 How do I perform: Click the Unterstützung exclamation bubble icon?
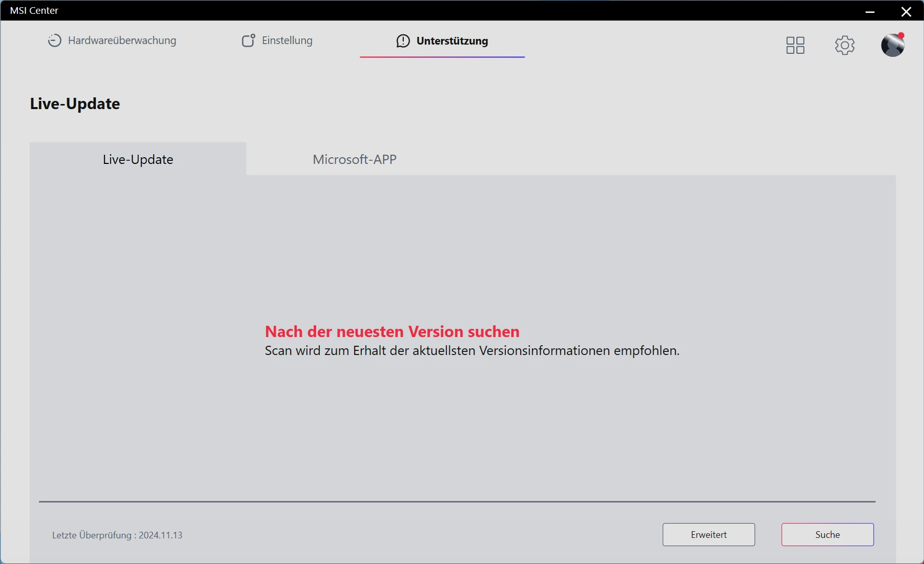point(403,41)
